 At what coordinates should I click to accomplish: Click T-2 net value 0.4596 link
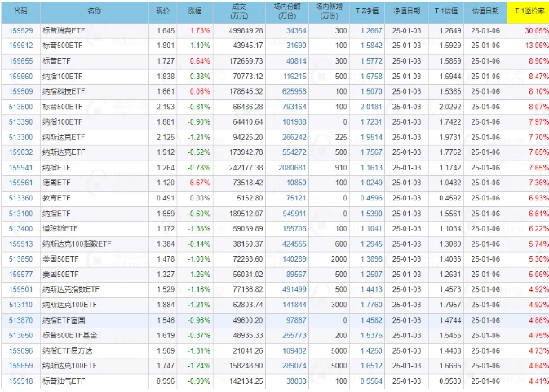371,198
